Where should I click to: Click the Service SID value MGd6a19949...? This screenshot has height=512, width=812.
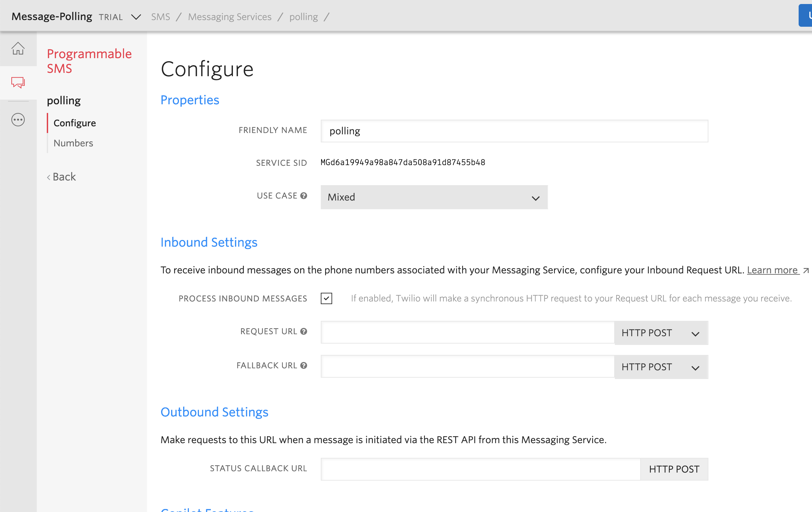pyautogui.click(x=403, y=162)
